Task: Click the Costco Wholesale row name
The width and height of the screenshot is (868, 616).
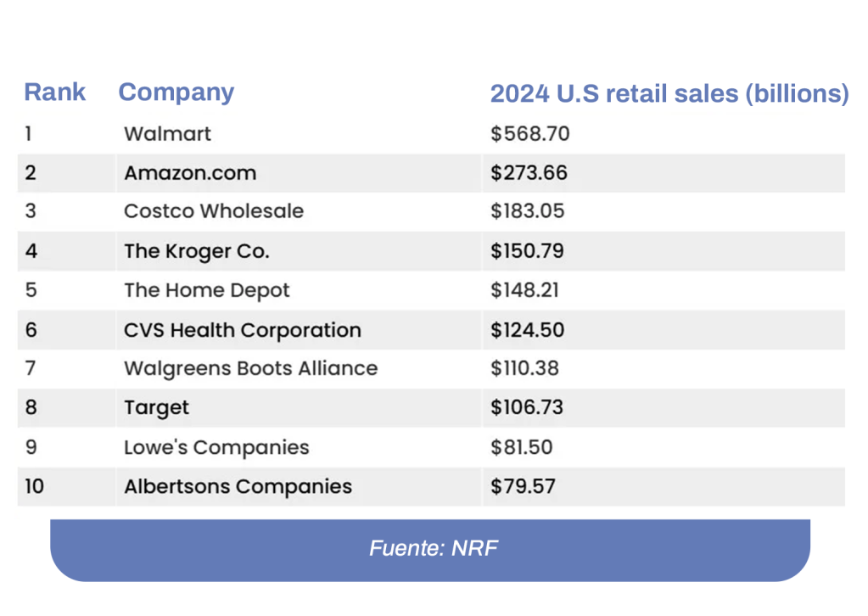Action: pos(214,211)
